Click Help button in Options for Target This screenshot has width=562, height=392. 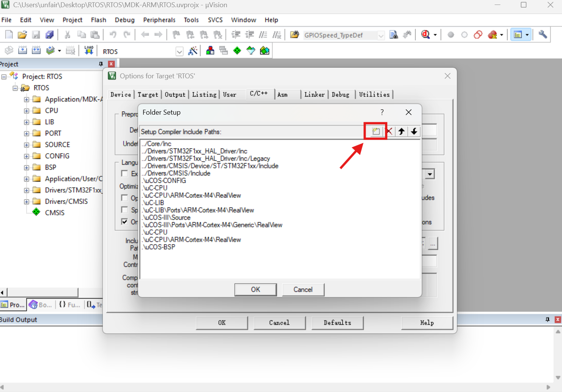(427, 323)
